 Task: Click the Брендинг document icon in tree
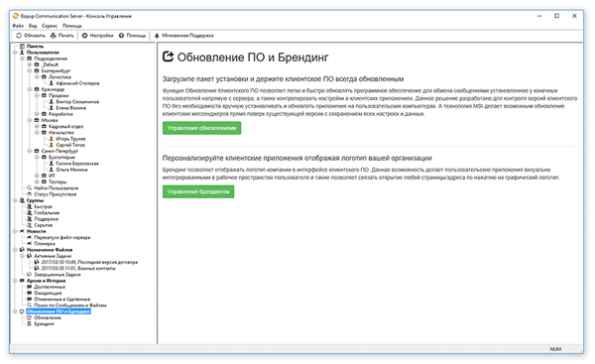pos(29,323)
